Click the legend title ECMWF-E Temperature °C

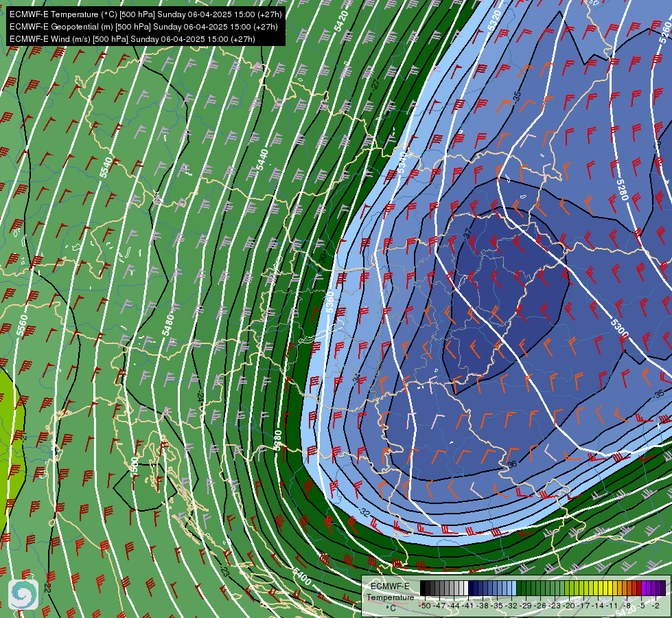click(x=390, y=597)
